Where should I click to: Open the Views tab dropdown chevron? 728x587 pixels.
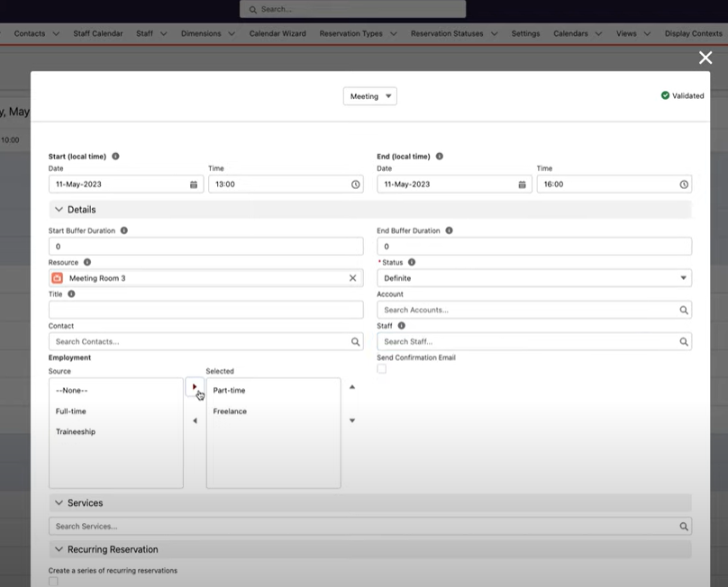647,33
